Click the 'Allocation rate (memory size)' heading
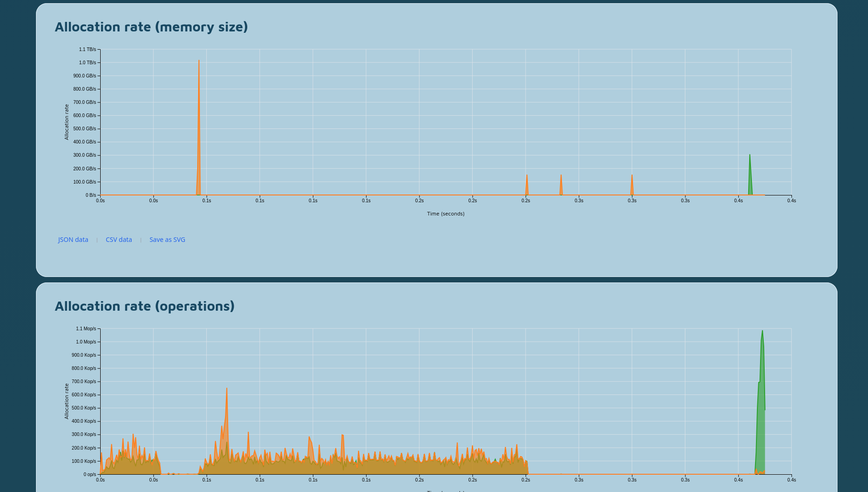Image resolution: width=868 pixels, height=492 pixels. pyautogui.click(x=151, y=27)
